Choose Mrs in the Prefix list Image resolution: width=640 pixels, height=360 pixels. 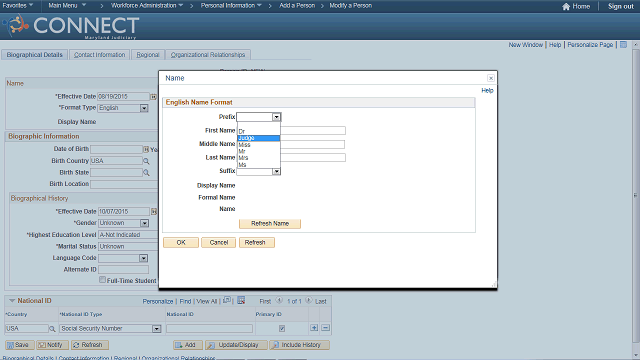click(x=259, y=158)
